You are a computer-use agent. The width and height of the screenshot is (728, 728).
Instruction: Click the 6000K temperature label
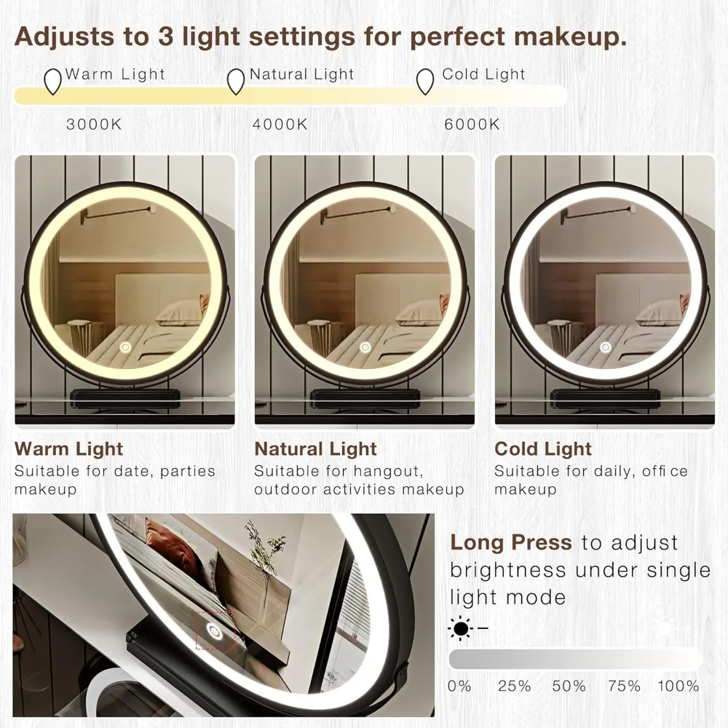click(472, 124)
